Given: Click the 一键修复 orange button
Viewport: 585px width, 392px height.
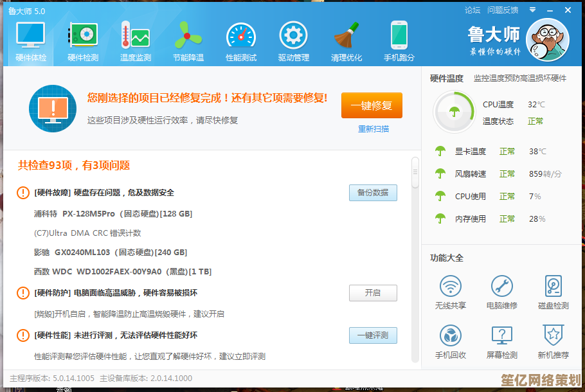Looking at the screenshot, I should pyautogui.click(x=372, y=105).
